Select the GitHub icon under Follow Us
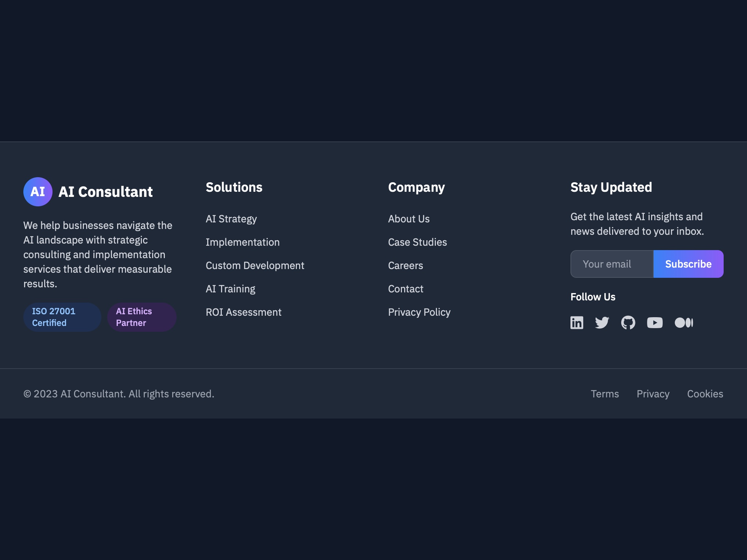747x560 pixels. tap(628, 322)
